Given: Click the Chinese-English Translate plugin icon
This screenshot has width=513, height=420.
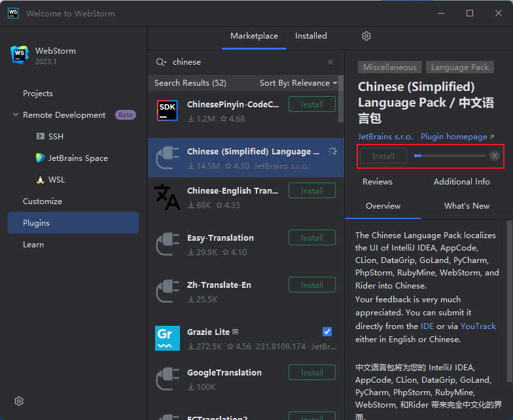Looking at the screenshot, I should point(168,197).
